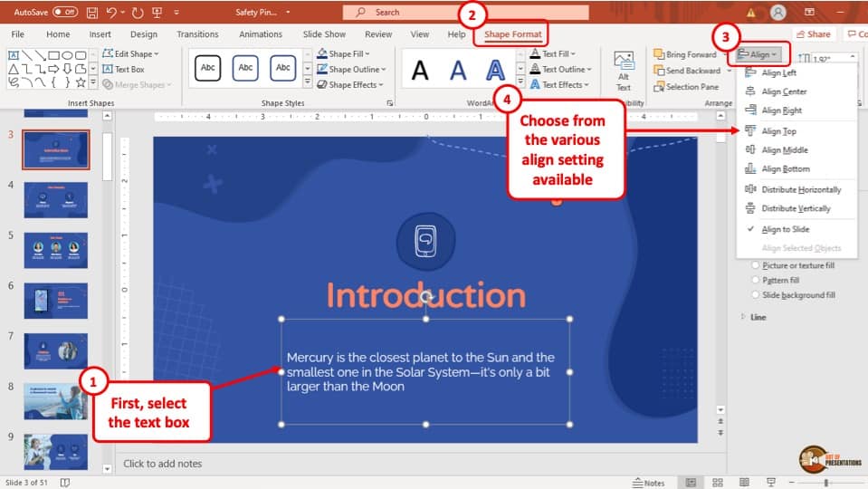Select the right arrow shape in gallery

(53, 69)
